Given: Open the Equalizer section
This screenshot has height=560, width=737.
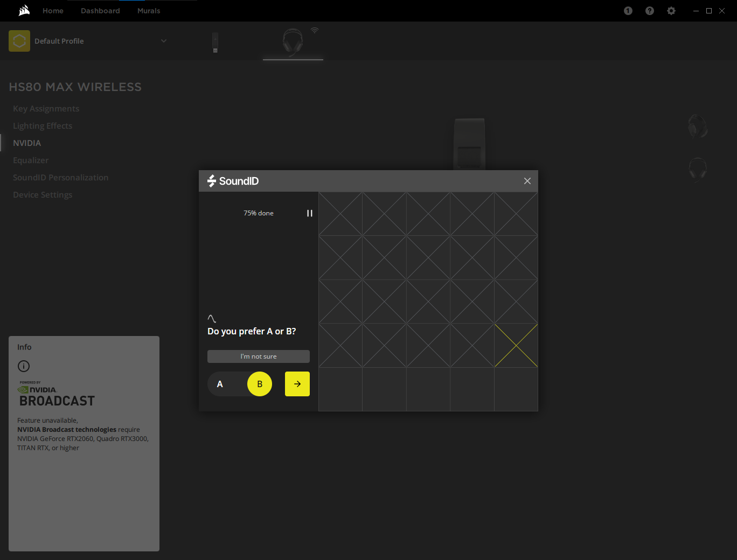Looking at the screenshot, I should click(31, 160).
